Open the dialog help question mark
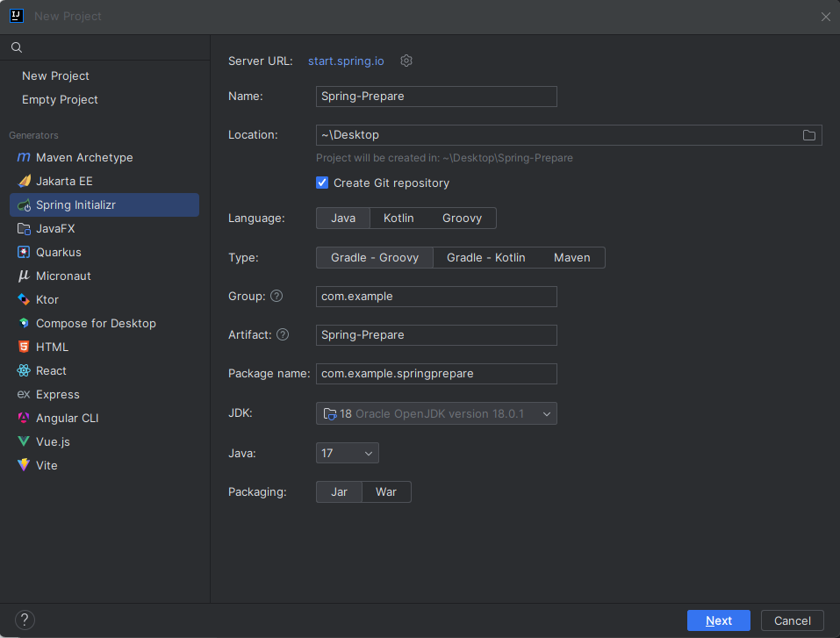The height and width of the screenshot is (638, 840). pyautogui.click(x=25, y=620)
